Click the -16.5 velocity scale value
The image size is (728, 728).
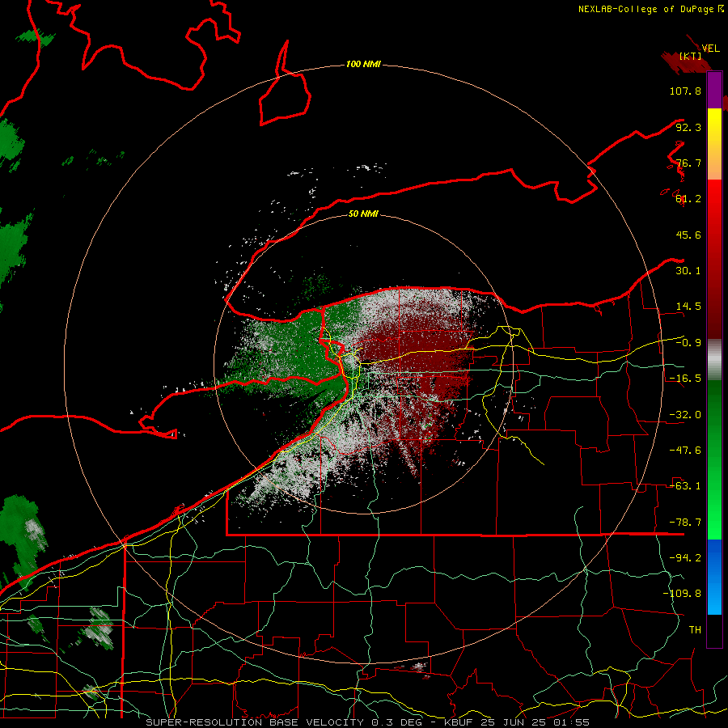click(x=685, y=379)
